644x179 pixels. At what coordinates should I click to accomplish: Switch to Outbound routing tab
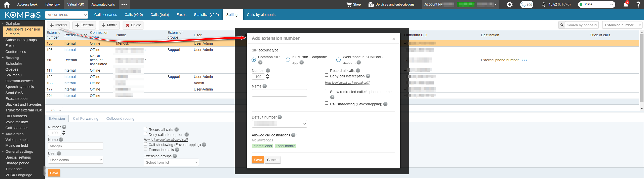pyautogui.click(x=120, y=118)
